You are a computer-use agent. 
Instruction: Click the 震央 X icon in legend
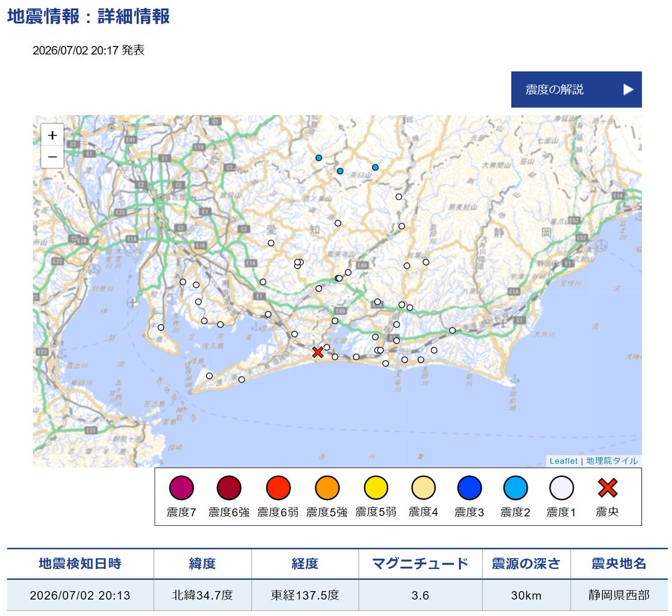[608, 488]
